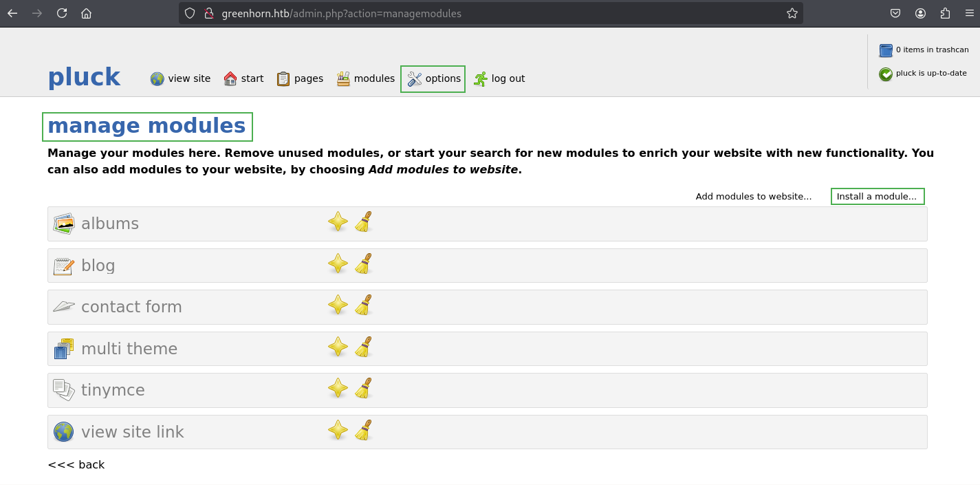Click the multi theme module icon
The width and height of the screenshot is (980, 485).
click(x=64, y=349)
